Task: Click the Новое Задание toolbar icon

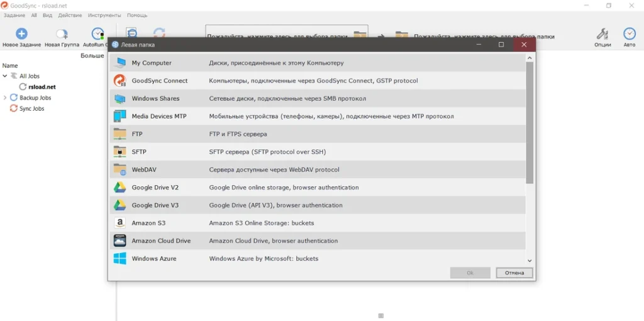Action: pyautogui.click(x=21, y=34)
